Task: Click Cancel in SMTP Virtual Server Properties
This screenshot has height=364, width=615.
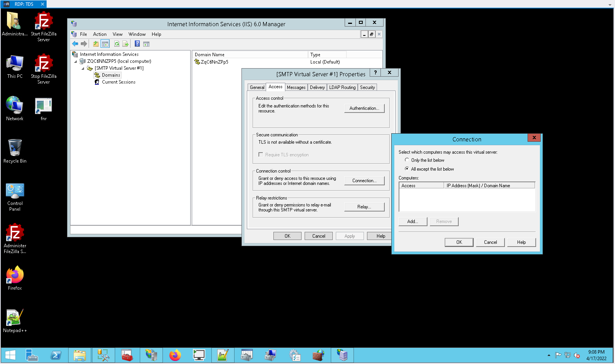Action: click(318, 236)
